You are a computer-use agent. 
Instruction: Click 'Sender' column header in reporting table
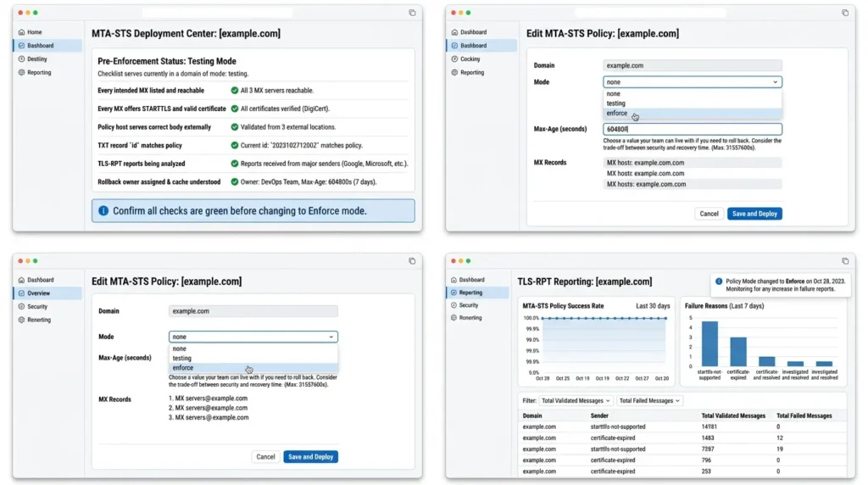[x=599, y=415]
